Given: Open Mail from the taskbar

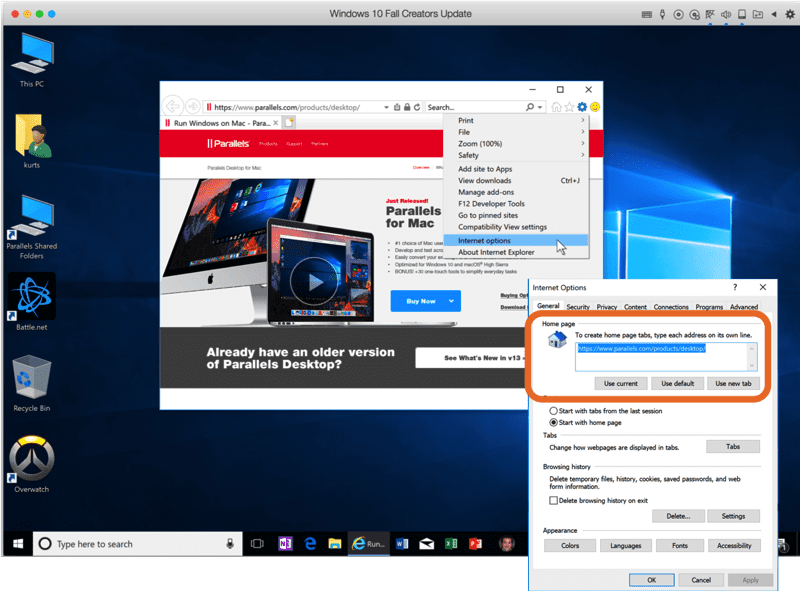Looking at the screenshot, I should 427,544.
